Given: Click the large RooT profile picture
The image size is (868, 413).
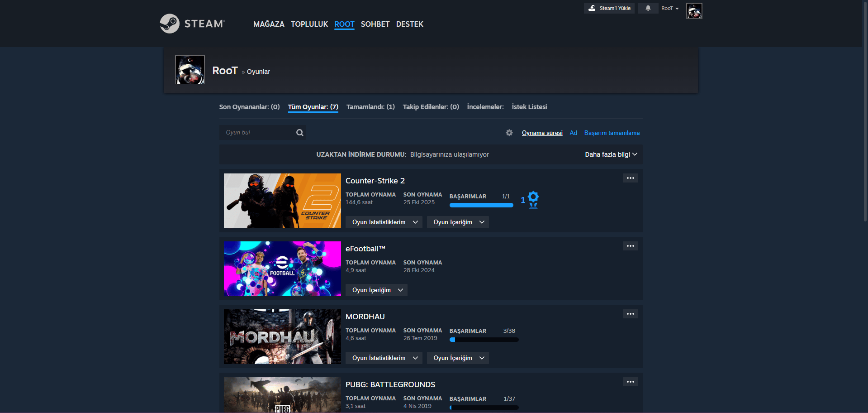Looking at the screenshot, I should (x=190, y=70).
